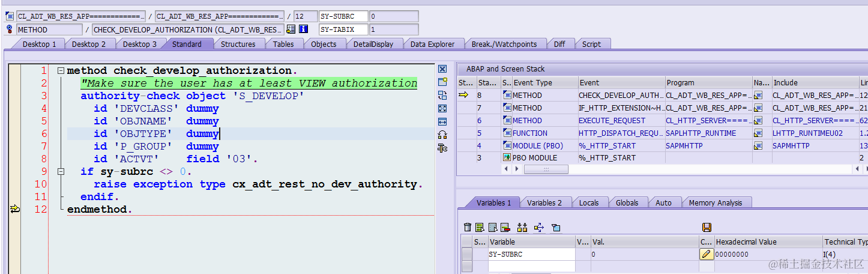Click the trash icon in Variables toolbar
This screenshot has width=868, height=274.
[x=468, y=227]
